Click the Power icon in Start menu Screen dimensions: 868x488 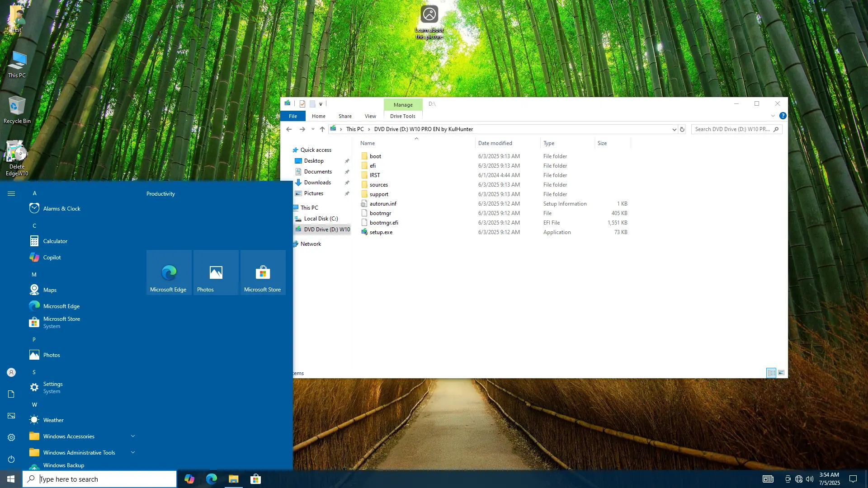pos(11,459)
